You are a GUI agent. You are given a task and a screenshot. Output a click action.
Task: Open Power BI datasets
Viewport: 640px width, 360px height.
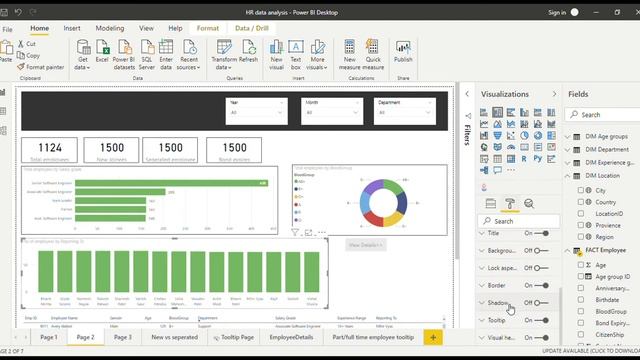124,54
